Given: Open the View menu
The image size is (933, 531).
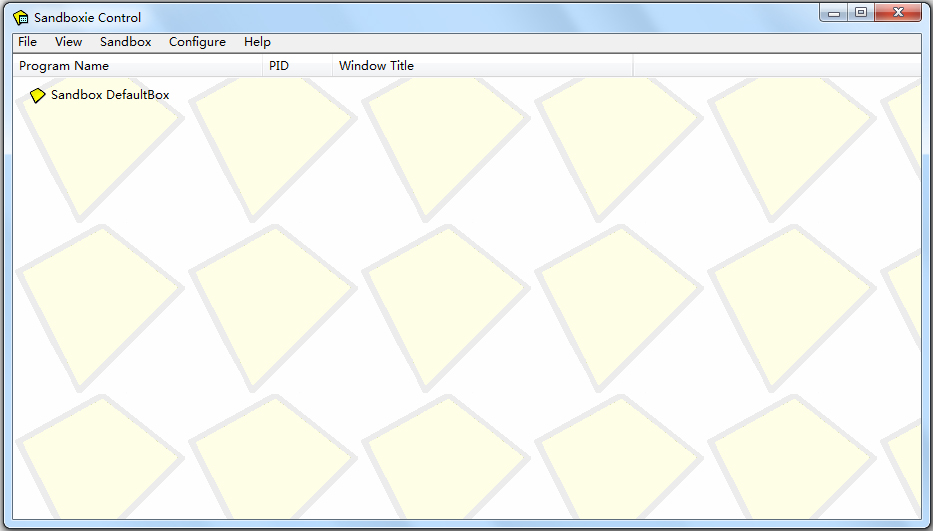Looking at the screenshot, I should 68,42.
